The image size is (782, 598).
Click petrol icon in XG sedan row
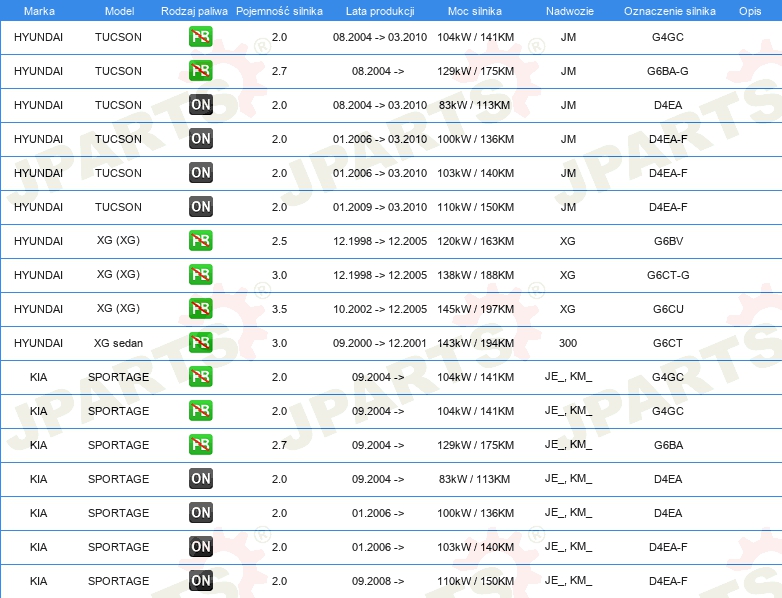point(200,343)
